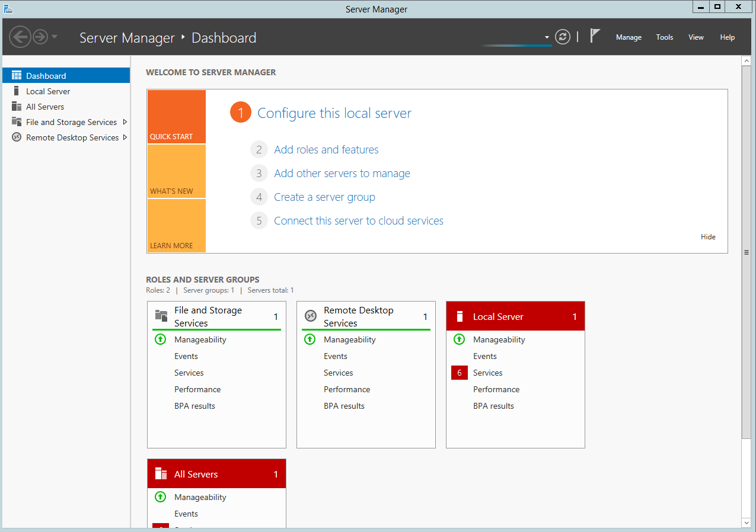The width and height of the screenshot is (756, 532).
Task: Click All Servers Manageability status icon
Action: [160, 497]
